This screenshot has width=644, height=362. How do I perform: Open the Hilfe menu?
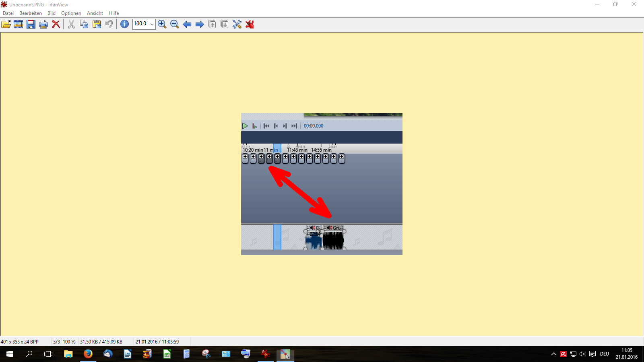(114, 13)
